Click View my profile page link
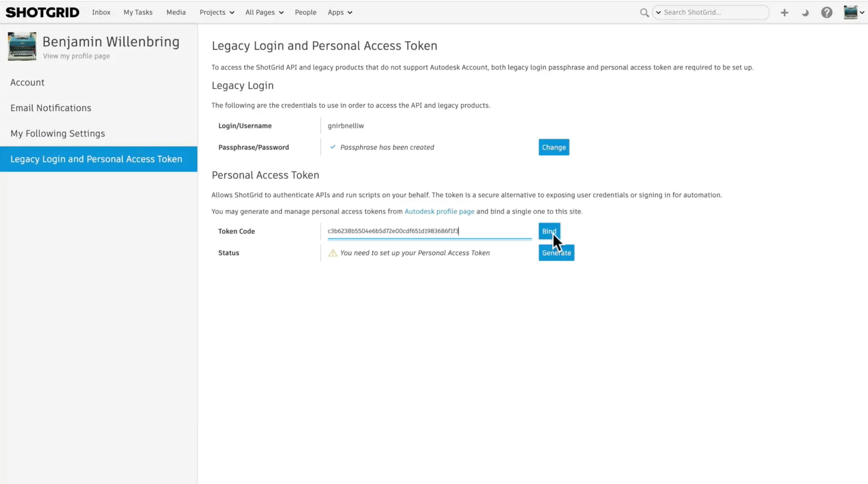 pyautogui.click(x=76, y=56)
